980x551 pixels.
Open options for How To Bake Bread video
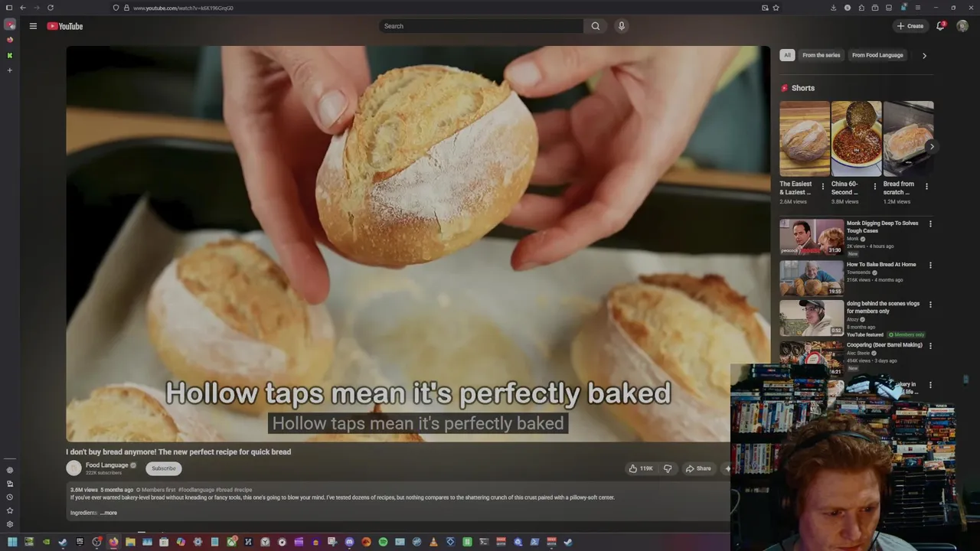pyautogui.click(x=930, y=265)
